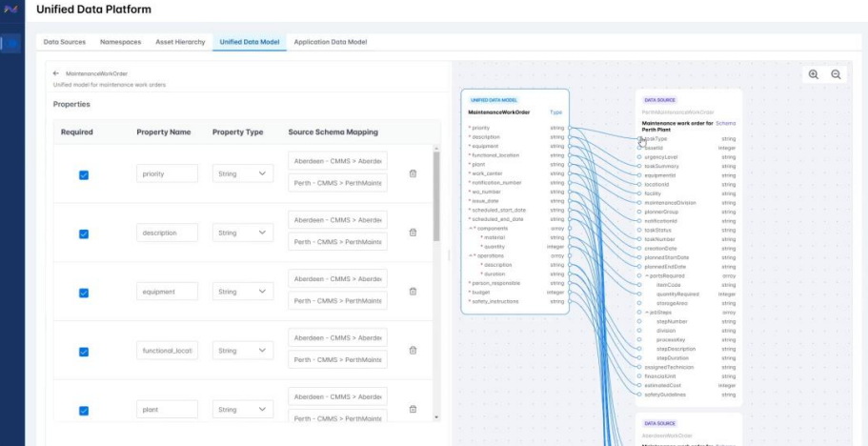Open the property type dropdown for functional_location

242,351
